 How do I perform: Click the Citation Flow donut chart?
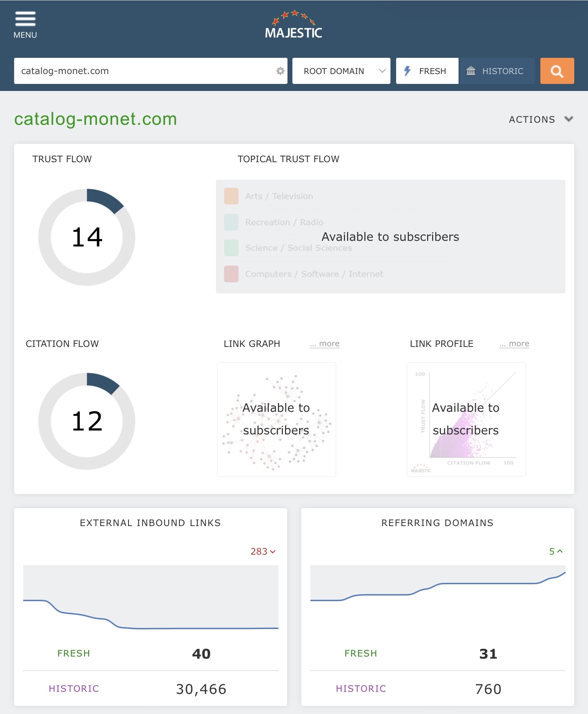pyautogui.click(x=87, y=421)
